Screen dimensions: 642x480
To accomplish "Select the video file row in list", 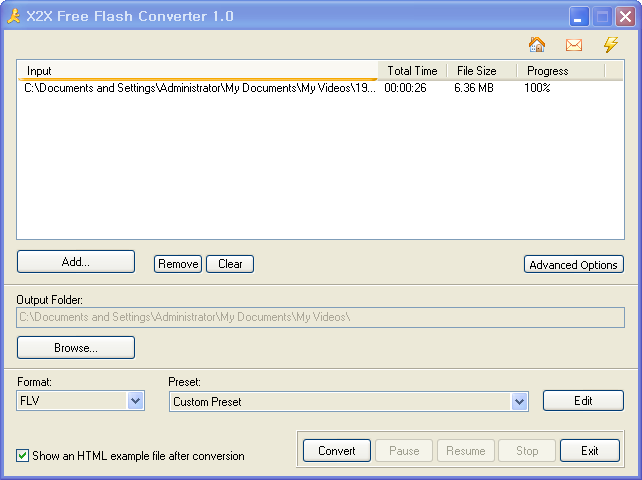I will pyautogui.click(x=198, y=88).
